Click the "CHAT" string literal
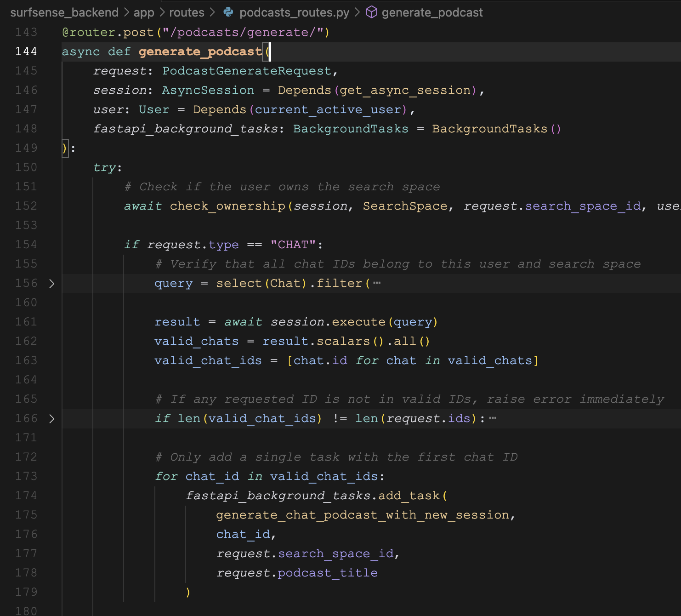 click(x=293, y=245)
